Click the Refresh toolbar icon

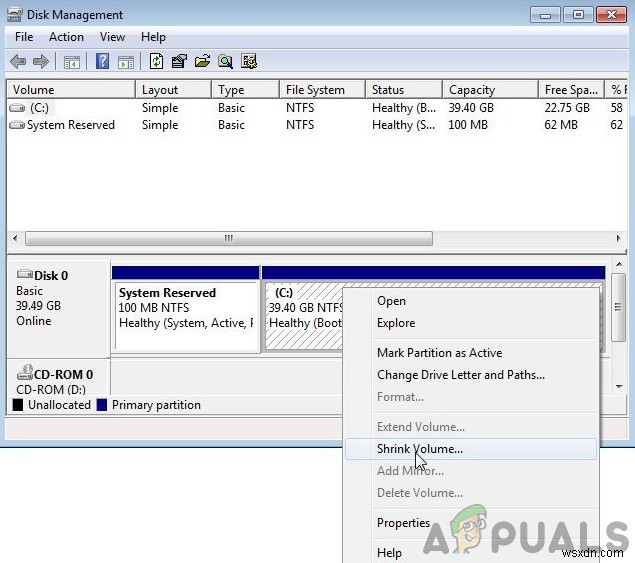[156, 62]
